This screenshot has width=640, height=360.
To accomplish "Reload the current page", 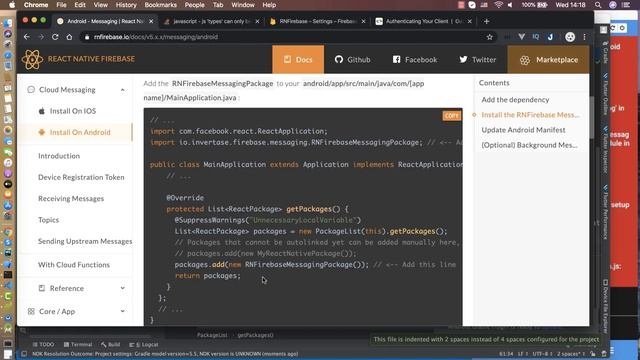I will [55, 37].
